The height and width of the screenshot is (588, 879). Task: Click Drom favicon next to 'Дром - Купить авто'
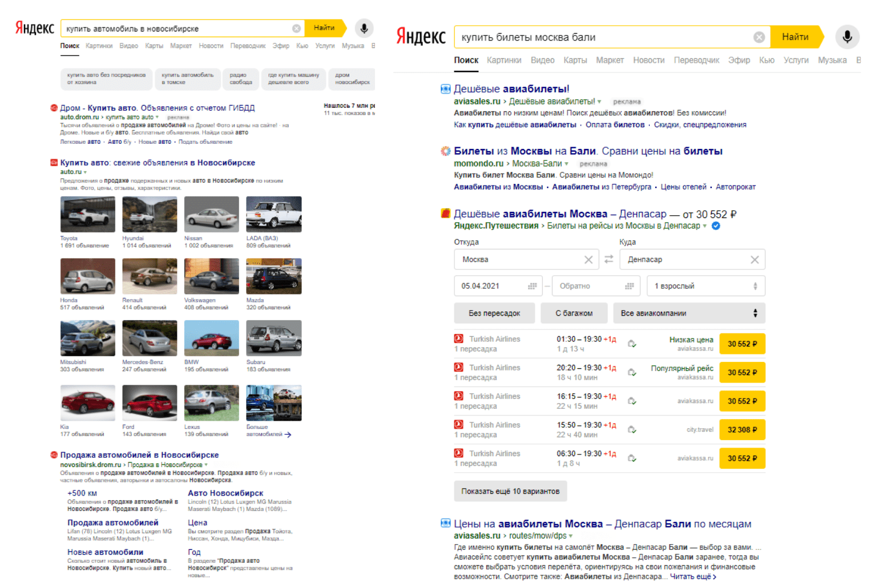point(54,107)
